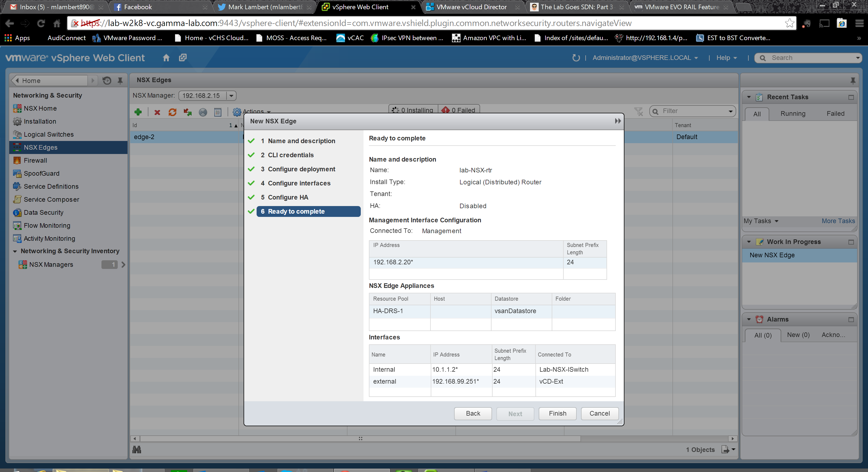
Task: Click the vSphere home icon
Action: [x=166, y=57]
